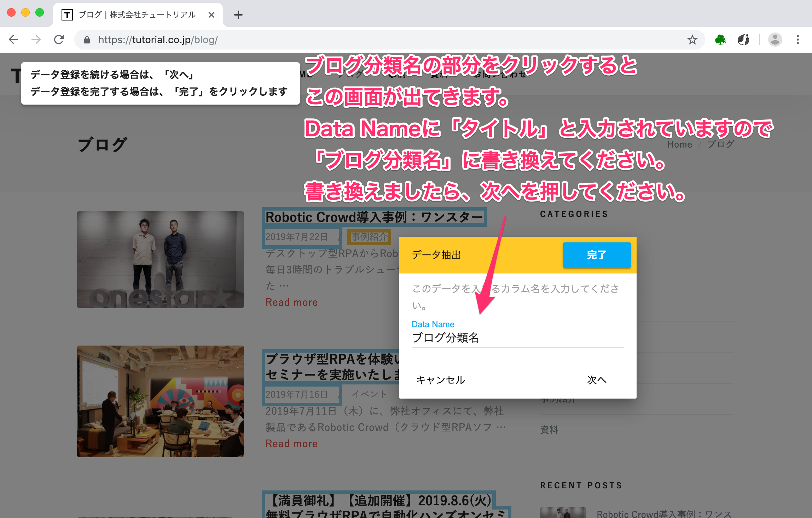The width and height of the screenshot is (812, 518).
Task: Close the ブログ browser tab
Action: pyautogui.click(x=211, y=15)
